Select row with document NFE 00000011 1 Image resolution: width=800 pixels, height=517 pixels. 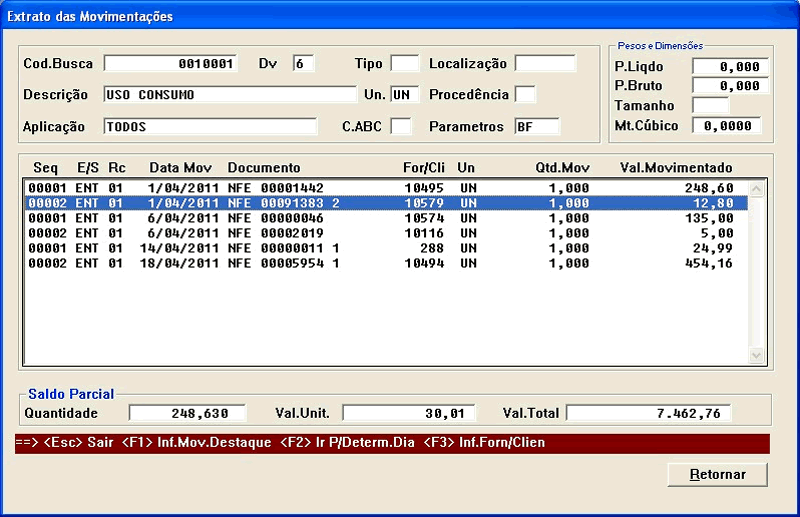(x=386, y=249)
